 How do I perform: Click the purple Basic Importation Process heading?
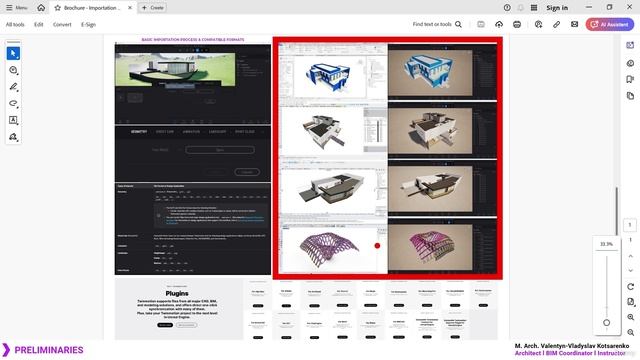(x=193, y=40)
